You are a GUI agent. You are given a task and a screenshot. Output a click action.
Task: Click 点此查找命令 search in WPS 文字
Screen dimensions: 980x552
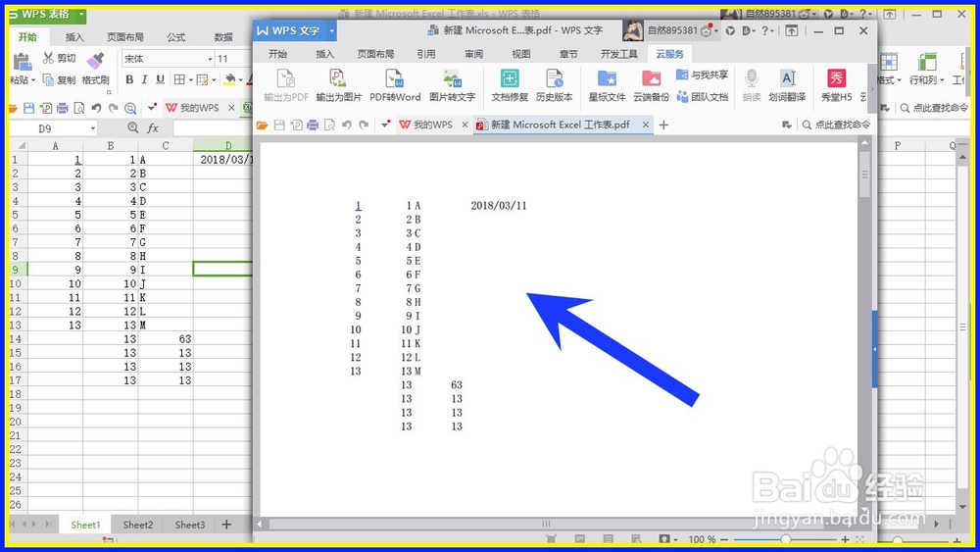pyautogui.click(x=836, y=125)
